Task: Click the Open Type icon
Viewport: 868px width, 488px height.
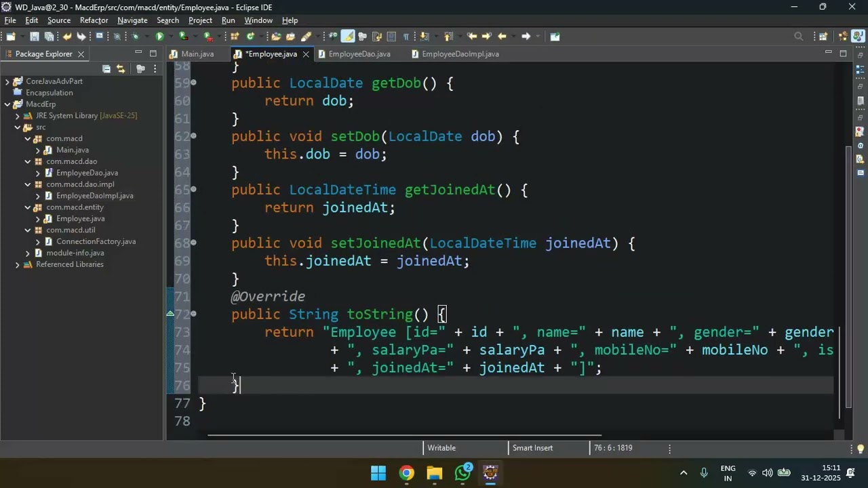Action: [x=276, y=36]
